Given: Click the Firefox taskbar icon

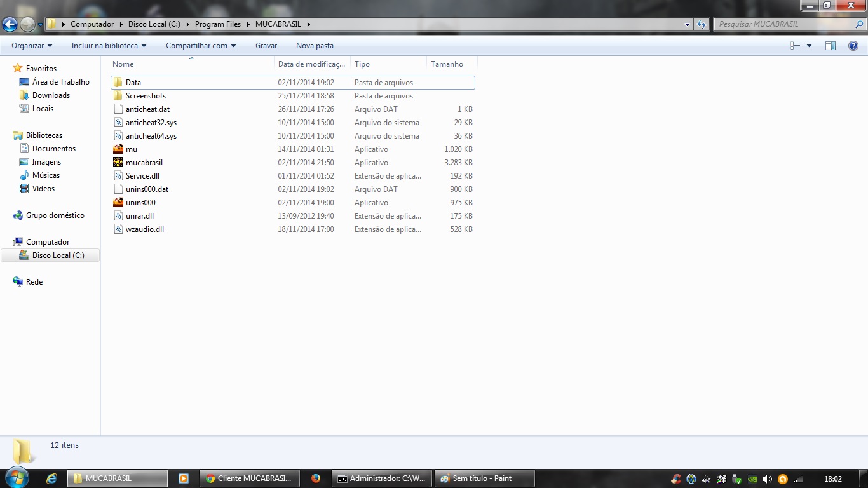Looking at the screenshot, I should pyautogui.click(x=316, y=478).
